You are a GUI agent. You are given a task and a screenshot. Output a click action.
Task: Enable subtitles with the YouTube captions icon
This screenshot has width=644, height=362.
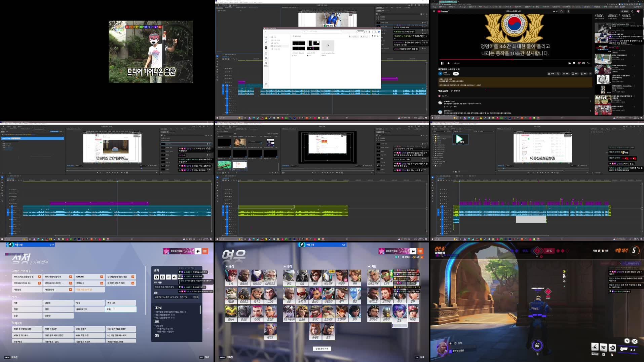pyautogui.click(x=575, y=63)
